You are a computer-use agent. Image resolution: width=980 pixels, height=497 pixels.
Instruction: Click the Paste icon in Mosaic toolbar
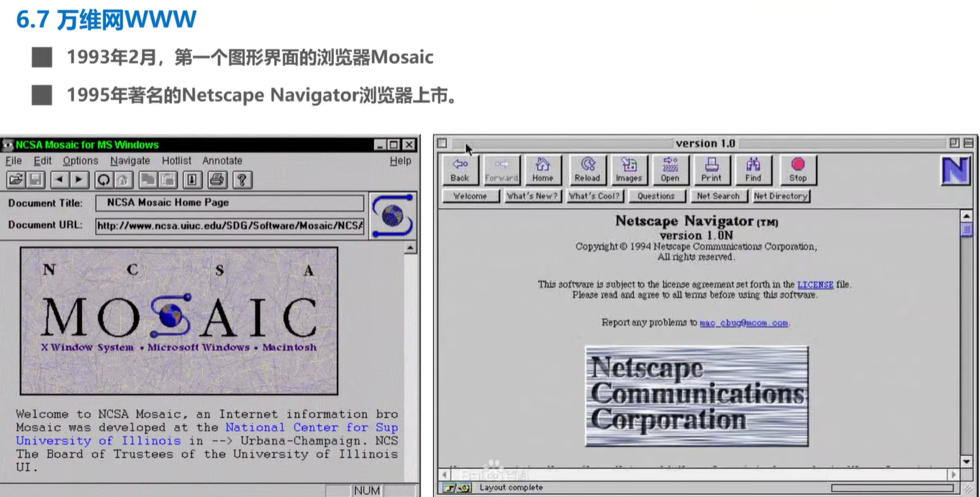(168, 180)
